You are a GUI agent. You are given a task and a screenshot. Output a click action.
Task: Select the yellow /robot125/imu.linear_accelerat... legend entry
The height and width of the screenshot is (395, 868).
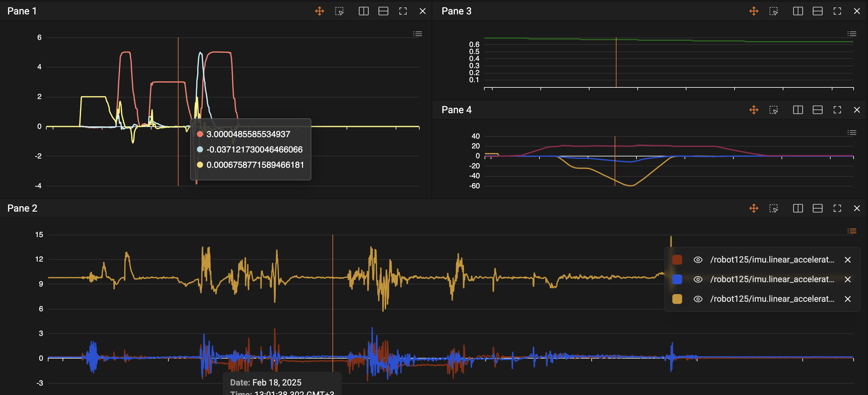tap(772, 299)
